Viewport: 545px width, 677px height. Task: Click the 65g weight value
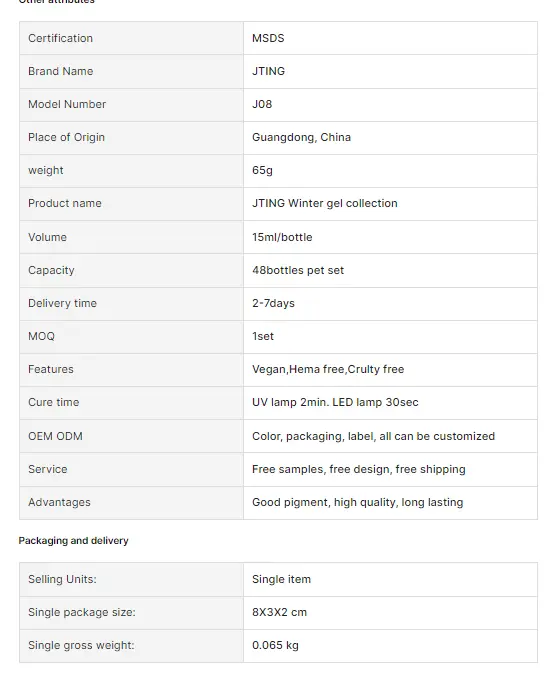pos(262,171)
